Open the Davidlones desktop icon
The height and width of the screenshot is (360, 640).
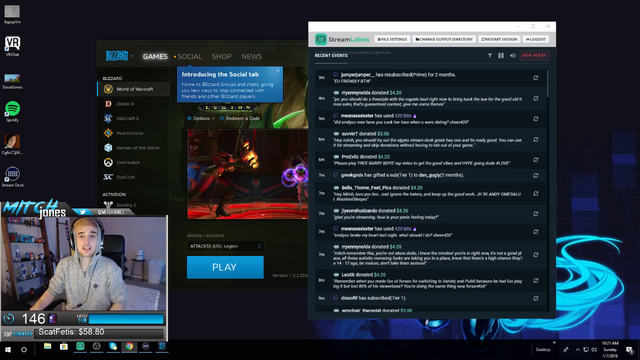click(12, 81)
